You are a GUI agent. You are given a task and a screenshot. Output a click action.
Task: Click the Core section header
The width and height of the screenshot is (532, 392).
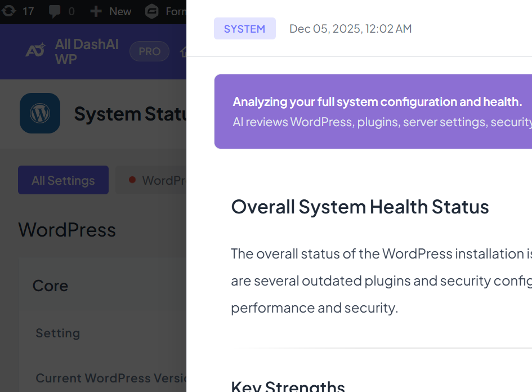tap(51, 286)
